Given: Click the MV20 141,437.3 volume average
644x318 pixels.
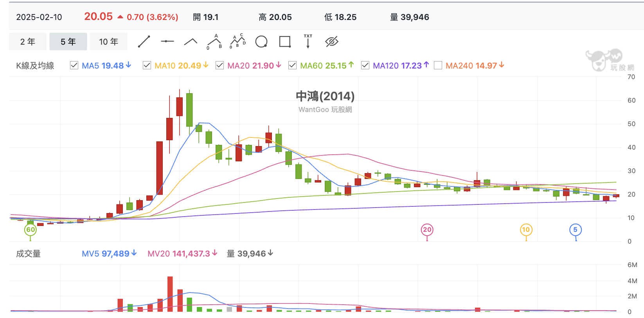Looking at the screenshot, I should click(182, 254).
